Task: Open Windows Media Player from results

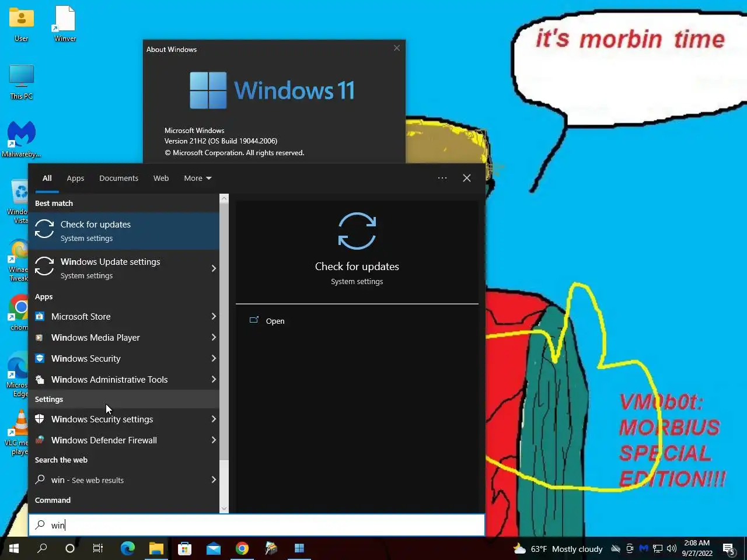Action: coord(117,337)
